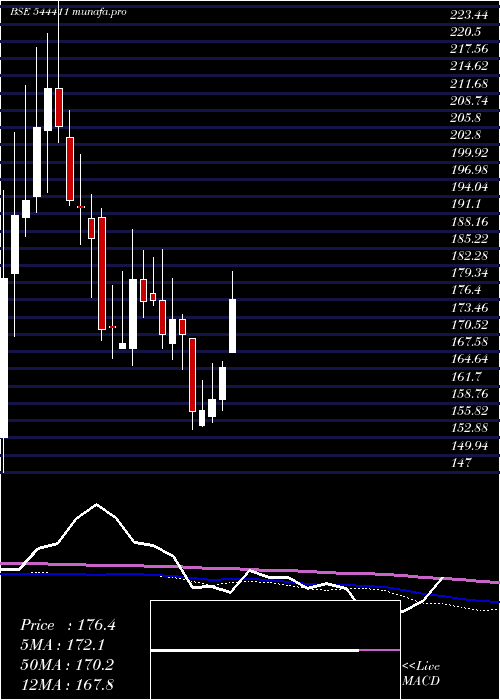The image size is (500, 700).
Task: Click the 220.5 price axis label
Action: pos(466,32)
